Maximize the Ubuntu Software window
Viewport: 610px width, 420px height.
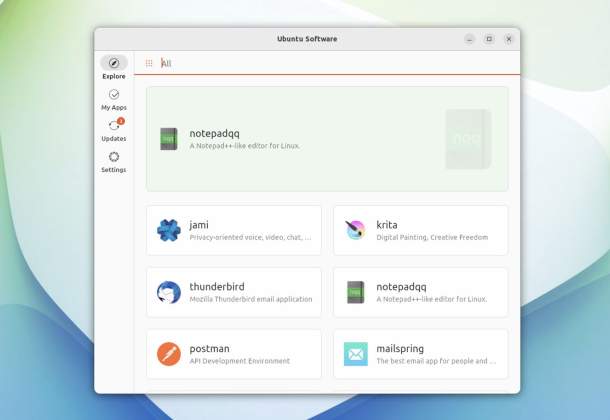489,39
